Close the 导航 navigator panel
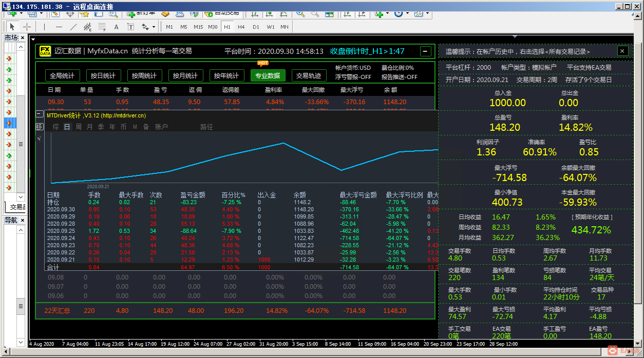Screen dimensions: 644x358 (x=22, y=220)
